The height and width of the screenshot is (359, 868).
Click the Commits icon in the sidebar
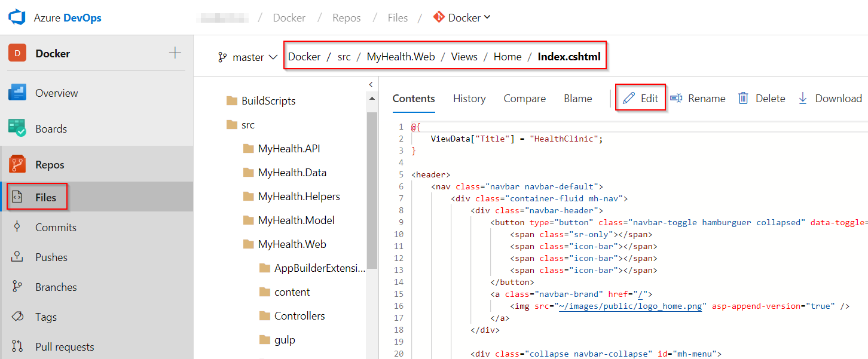point(17,227)
